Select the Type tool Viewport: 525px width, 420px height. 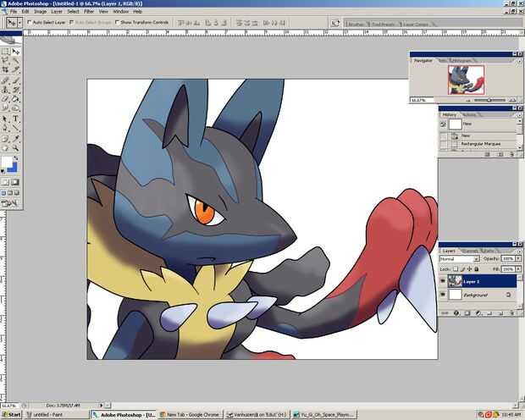pyautogui.click(x=16, y=119)
